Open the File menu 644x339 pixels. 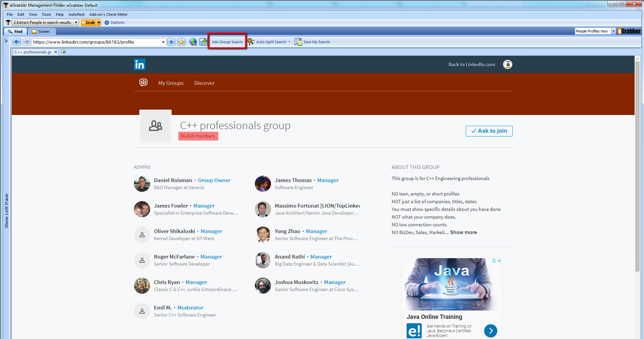[10, 14]
